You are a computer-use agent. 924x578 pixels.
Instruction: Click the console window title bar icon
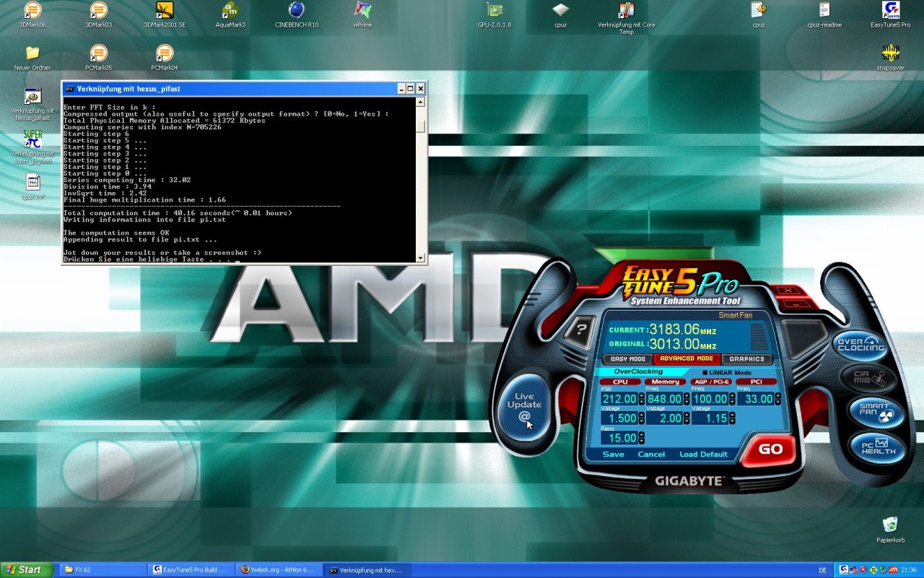pyautogui.click(x=69, y=89)
